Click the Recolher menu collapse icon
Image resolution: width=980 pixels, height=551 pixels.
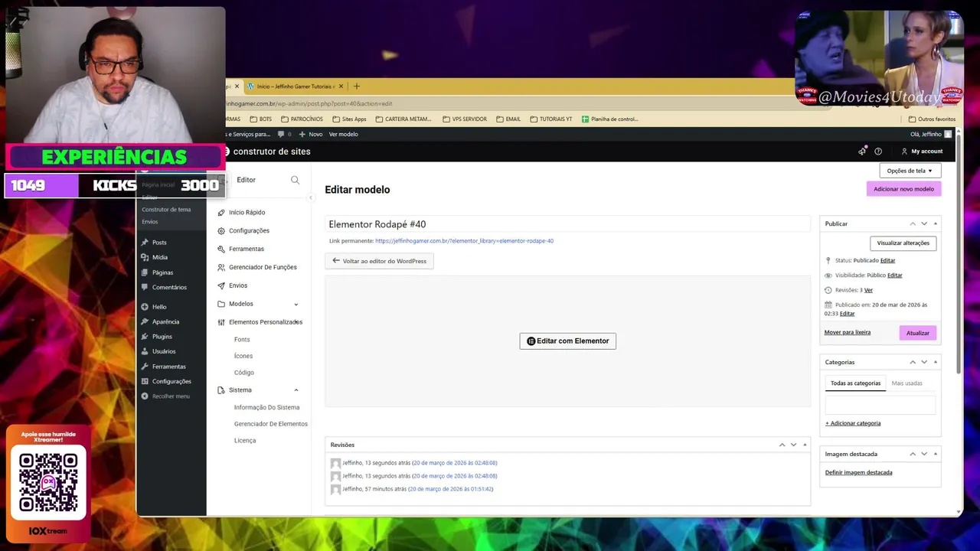[x=145, y=396]
